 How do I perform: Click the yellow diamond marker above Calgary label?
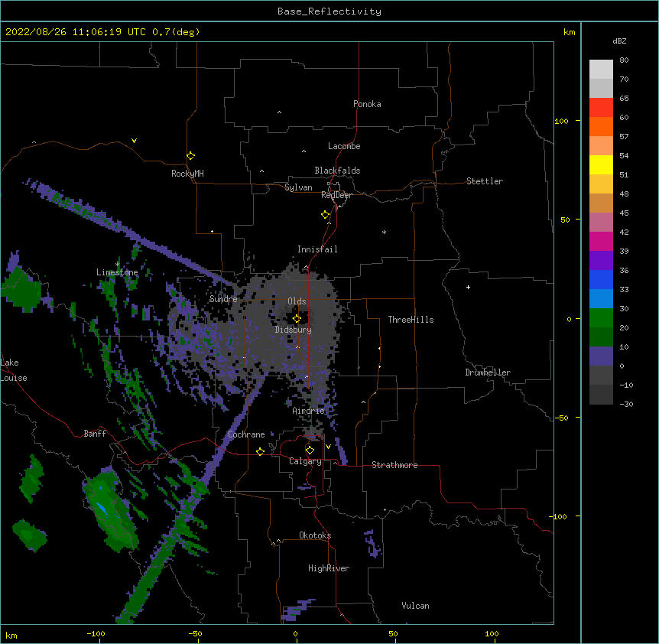[x=310, y=450]
